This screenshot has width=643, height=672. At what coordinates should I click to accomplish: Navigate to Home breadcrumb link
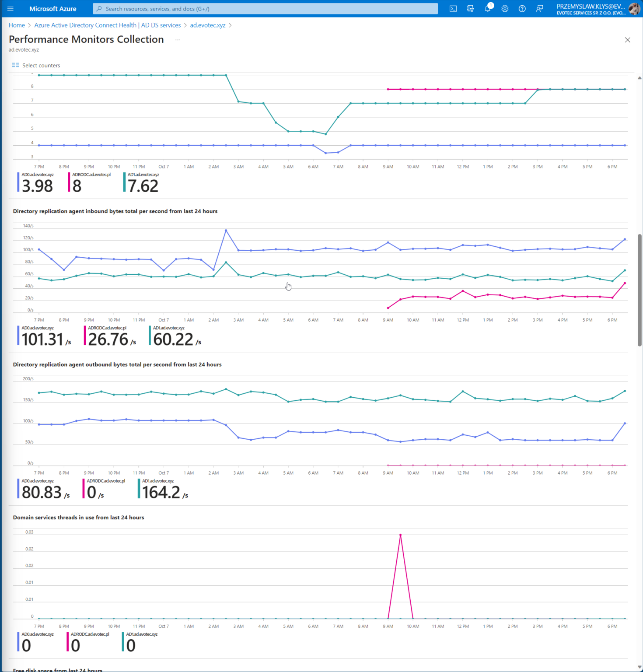pos(17,25)
